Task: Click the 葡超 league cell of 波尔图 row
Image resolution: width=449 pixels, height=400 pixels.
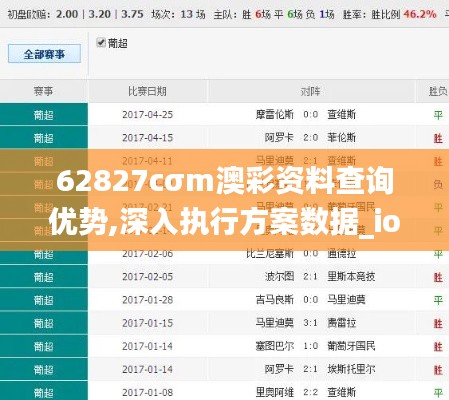Action: pos(44,277)
